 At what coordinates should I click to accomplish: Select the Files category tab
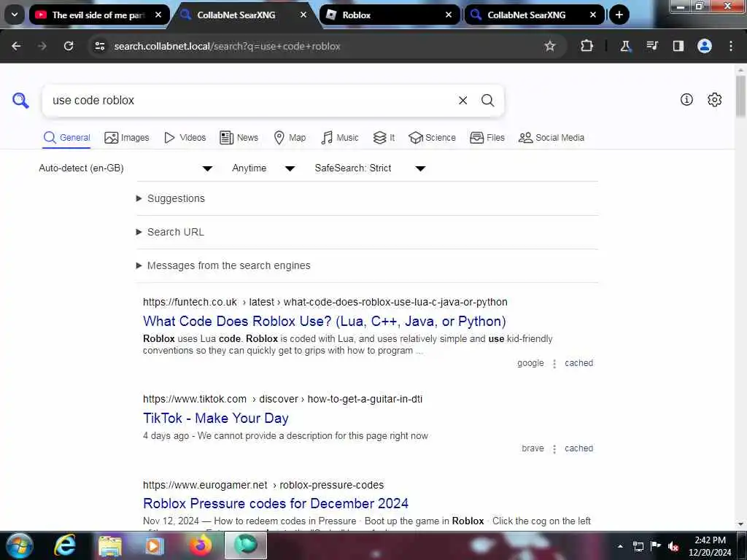click(487, 138)
